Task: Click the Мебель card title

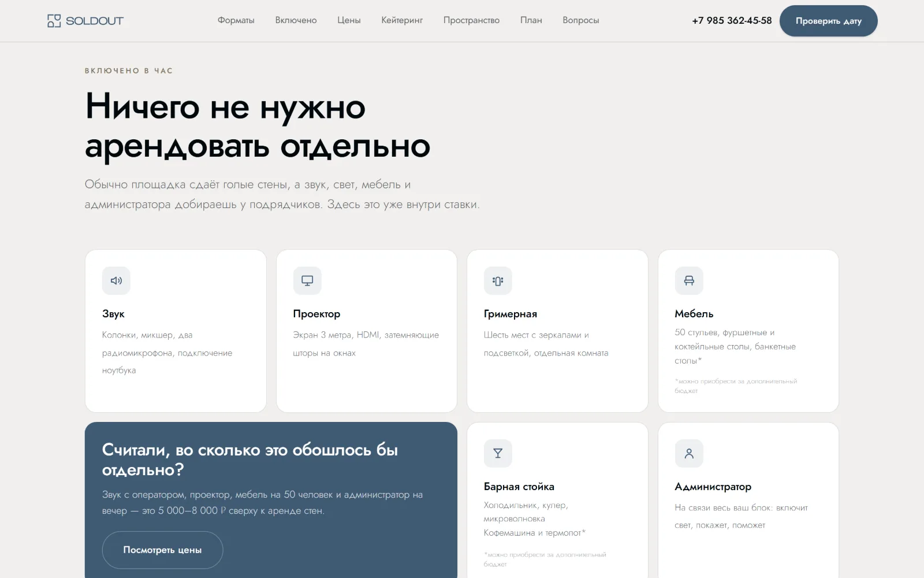Action: pyautogui.click(x=694, y=314)
